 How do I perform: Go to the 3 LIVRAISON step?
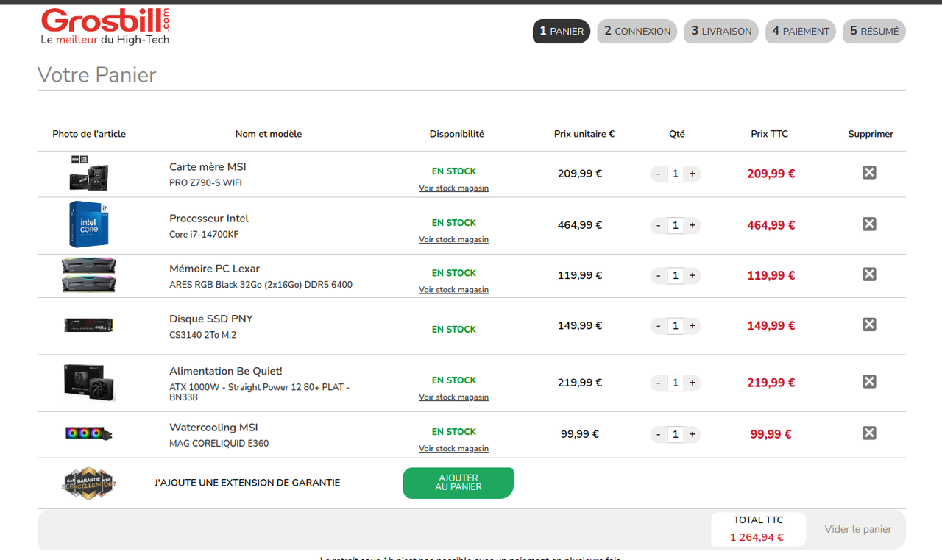point(721,31)
